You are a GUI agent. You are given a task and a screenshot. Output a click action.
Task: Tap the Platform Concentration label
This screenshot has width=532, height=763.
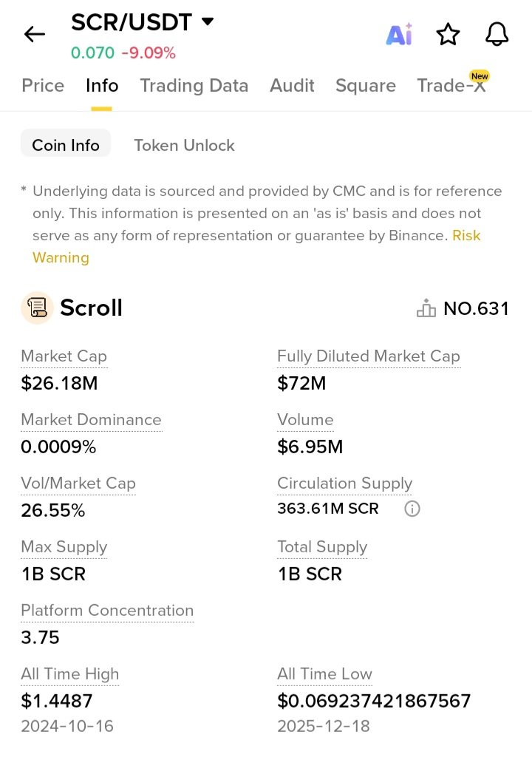[x=107, y=611]
